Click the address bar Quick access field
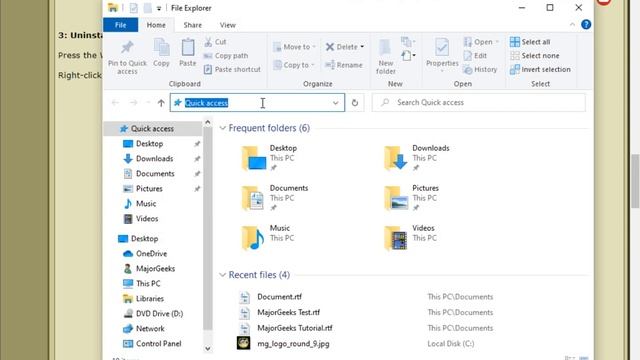Screen dimensions: 640x360 coord(257,103)
